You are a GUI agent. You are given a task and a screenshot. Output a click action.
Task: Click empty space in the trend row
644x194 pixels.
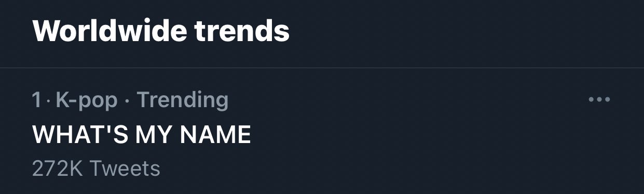415,135
